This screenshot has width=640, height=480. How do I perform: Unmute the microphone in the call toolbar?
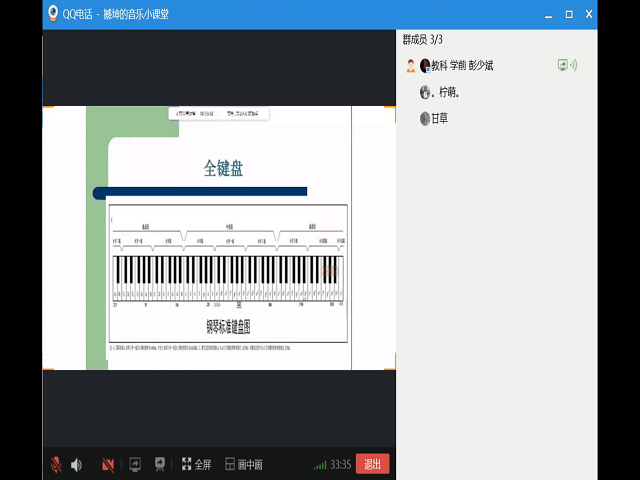pos(56,464)
